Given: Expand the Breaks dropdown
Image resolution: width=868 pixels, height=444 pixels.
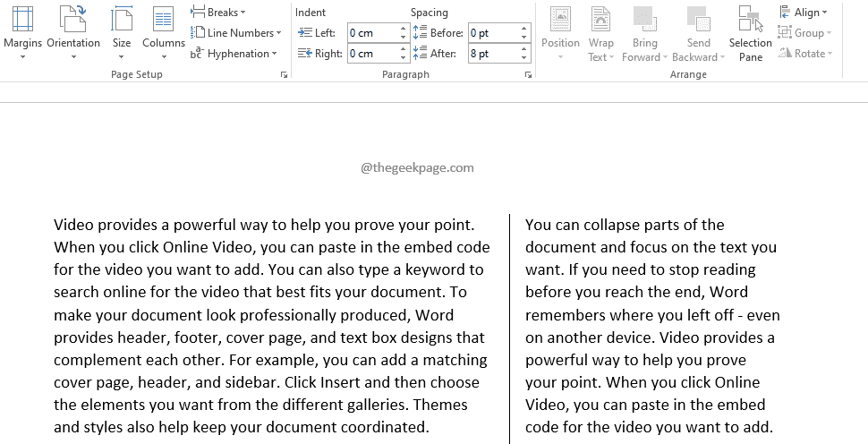Looking at the screenshot, I should (x=218, y=13).
